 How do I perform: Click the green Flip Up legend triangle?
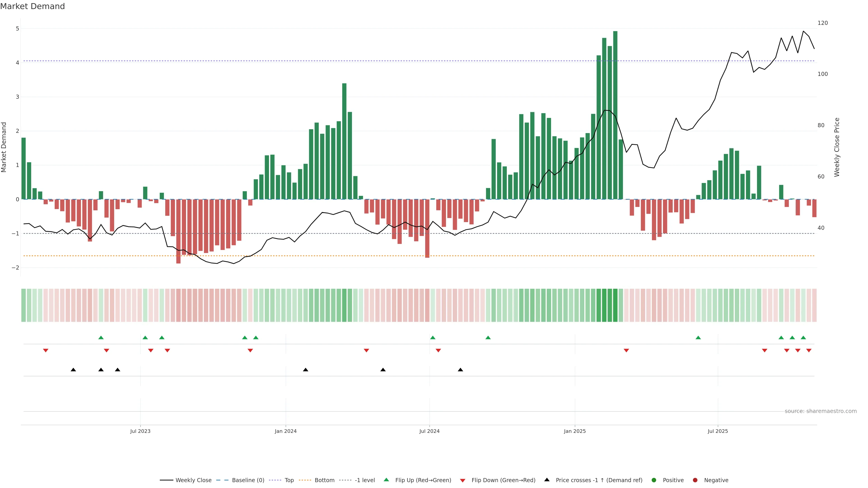pos(386,480)
